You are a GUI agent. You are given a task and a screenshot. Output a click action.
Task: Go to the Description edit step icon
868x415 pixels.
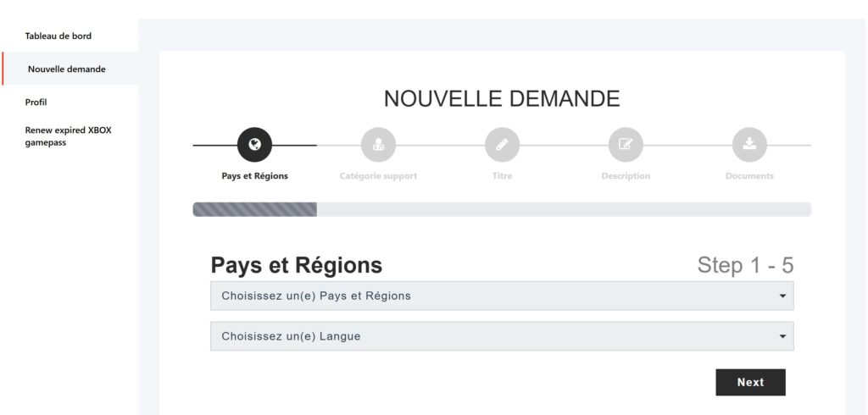tap(626, 145)
